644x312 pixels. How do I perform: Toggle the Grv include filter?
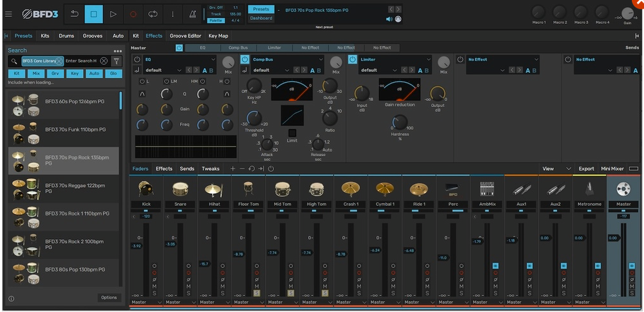coord(56,74)
